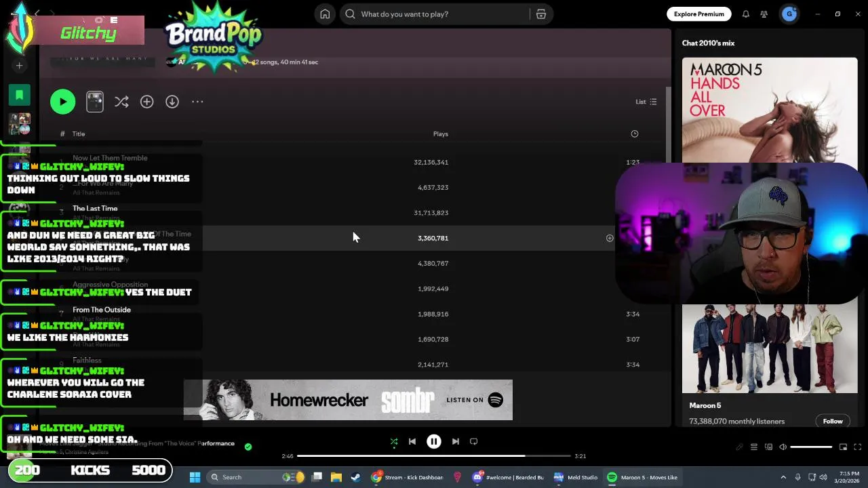868x488 pixels.
Task: Open the Homewrecker sombr ad banner
Action: click(x=348, y=400)
